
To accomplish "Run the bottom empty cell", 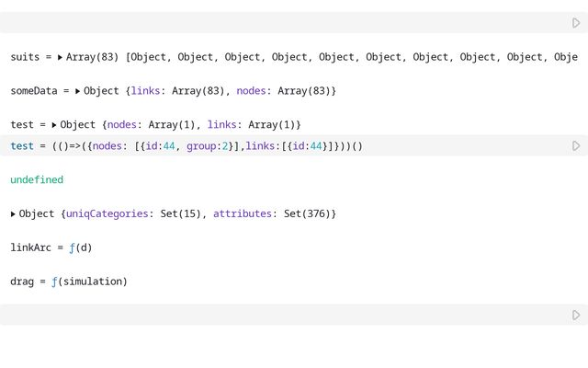I will click(576, 315).
